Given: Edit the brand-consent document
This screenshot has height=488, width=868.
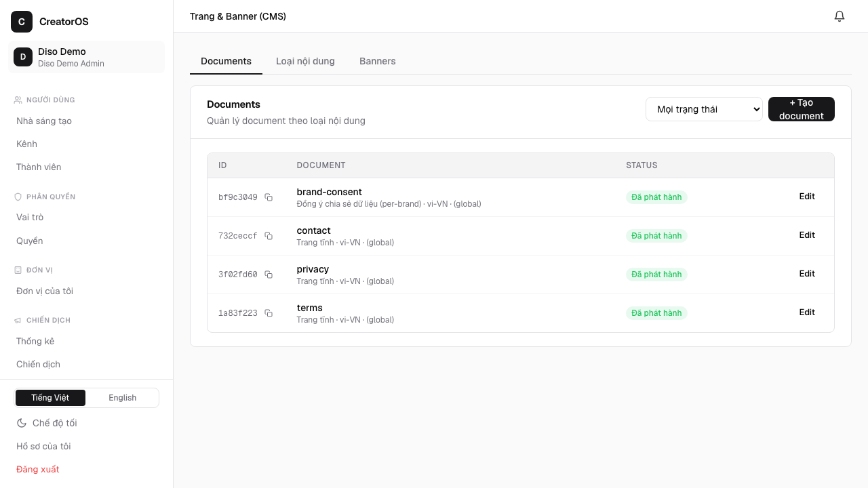Looking at the screenshot, I should (x=807, y=197).
